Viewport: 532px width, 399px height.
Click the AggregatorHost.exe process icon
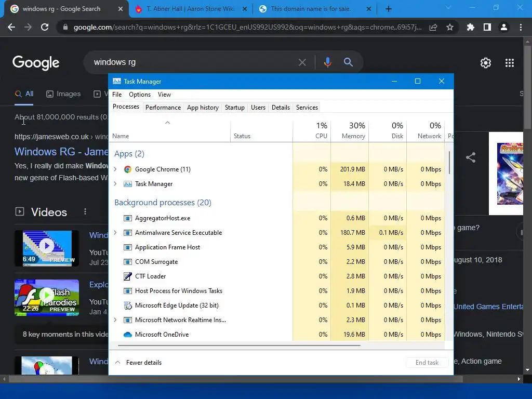pos(128,218)
